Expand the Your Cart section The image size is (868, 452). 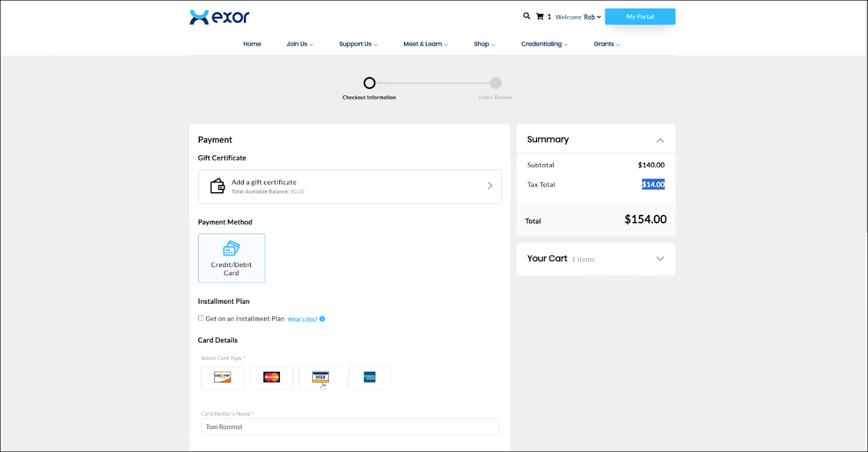coord(660,259)
